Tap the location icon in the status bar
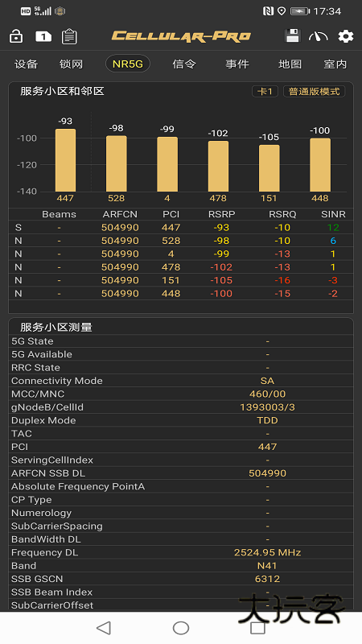 point(282,11)
